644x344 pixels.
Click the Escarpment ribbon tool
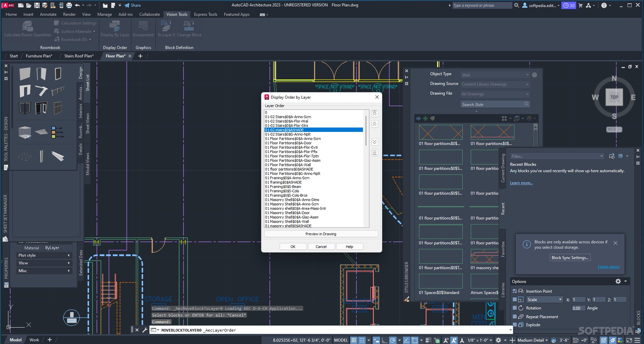tap(143, 29)
